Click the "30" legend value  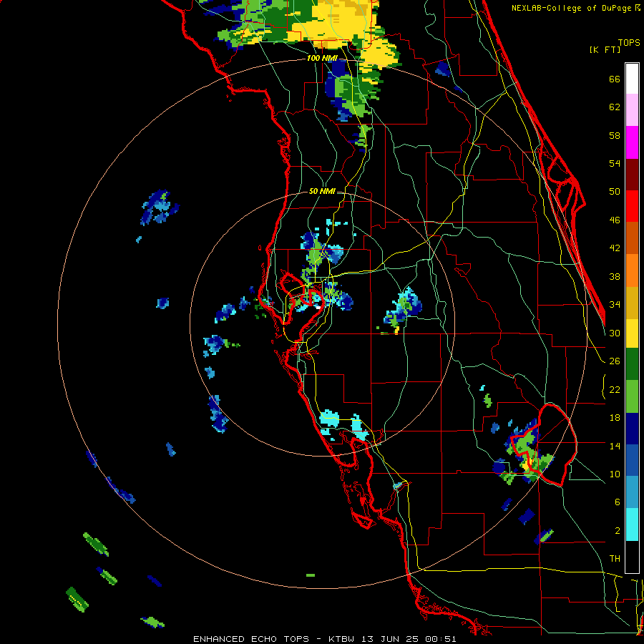615,333
